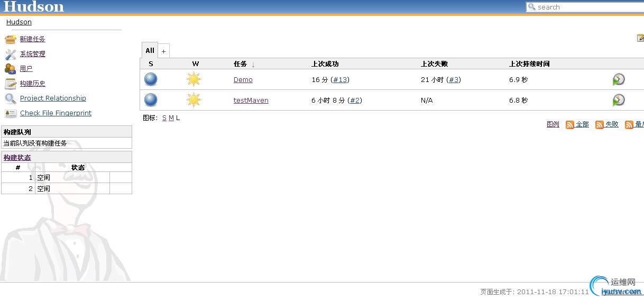
Task: Open the 全部 RSS feed link
Action: tap(582, 124)
